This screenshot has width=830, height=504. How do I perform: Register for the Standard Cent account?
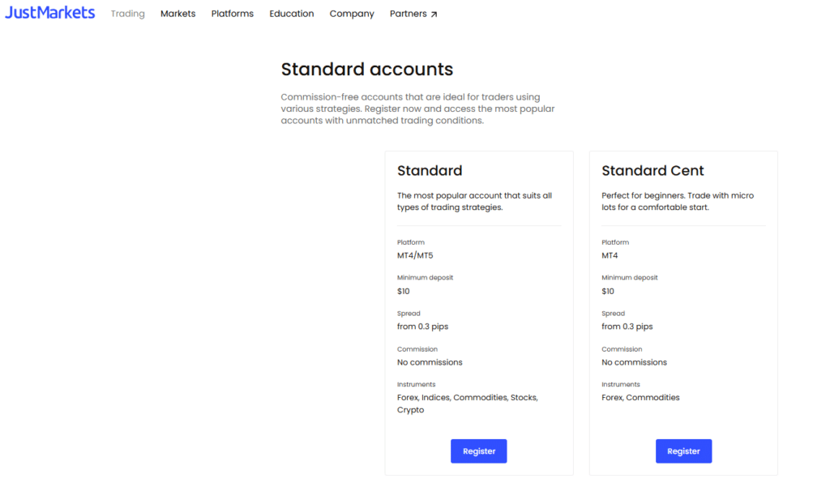(683, 451)
